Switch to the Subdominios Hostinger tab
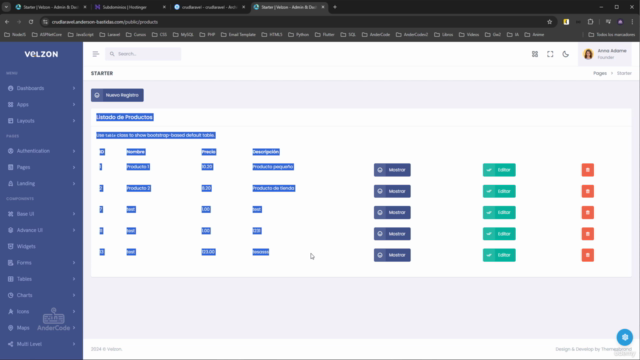Screen dimensions: 640x360 [130, 7]
